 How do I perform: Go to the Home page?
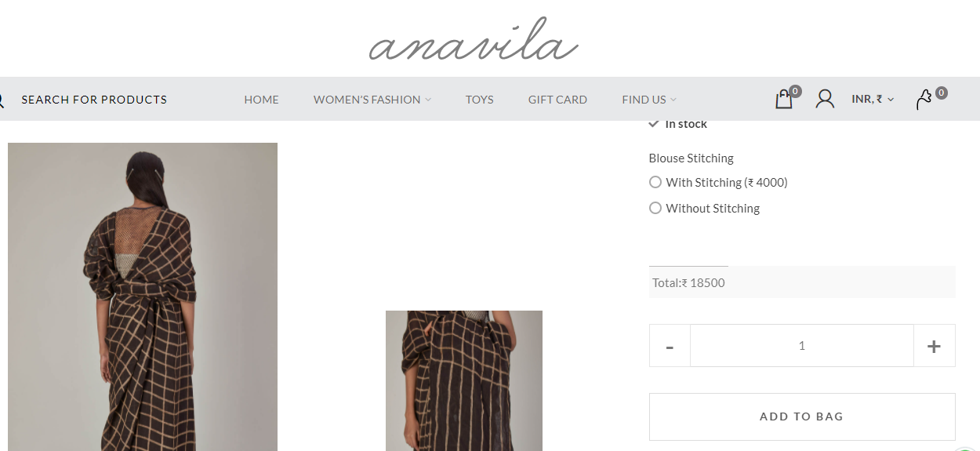point(261,100)
